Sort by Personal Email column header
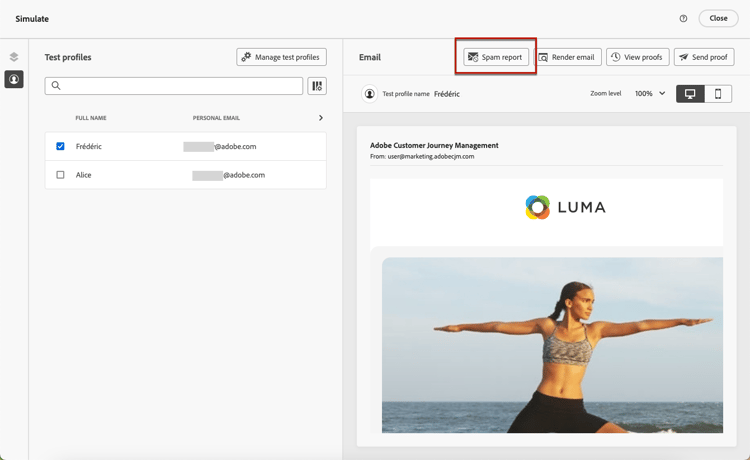The image size is (750, 460). tap(216, 118)
